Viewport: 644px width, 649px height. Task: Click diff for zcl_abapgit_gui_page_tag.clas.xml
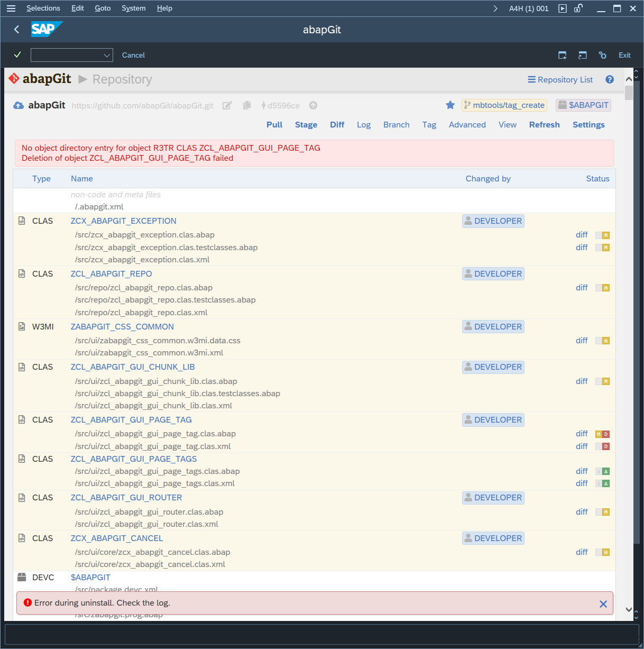point(582,446)
